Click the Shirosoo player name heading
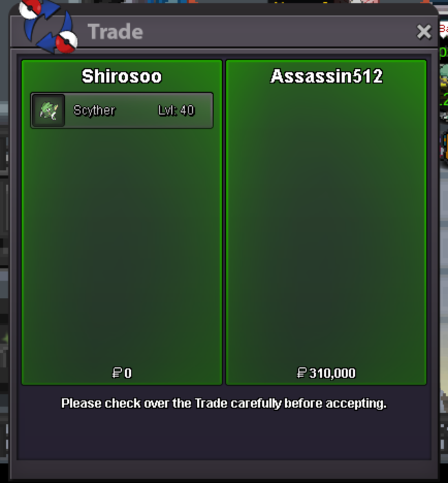The height and width of the screenshot is (483, 448). click(x=122, y=76)
